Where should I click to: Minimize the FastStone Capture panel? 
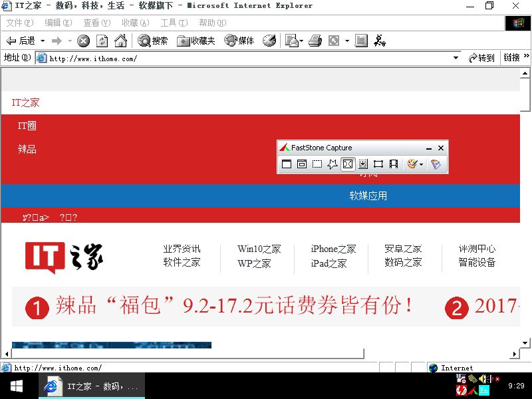click(x=429, y=148)
